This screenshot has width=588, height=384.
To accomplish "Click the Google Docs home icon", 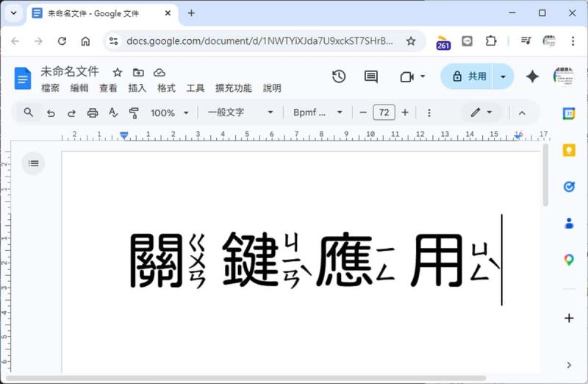I will click(x=23, y=78).
